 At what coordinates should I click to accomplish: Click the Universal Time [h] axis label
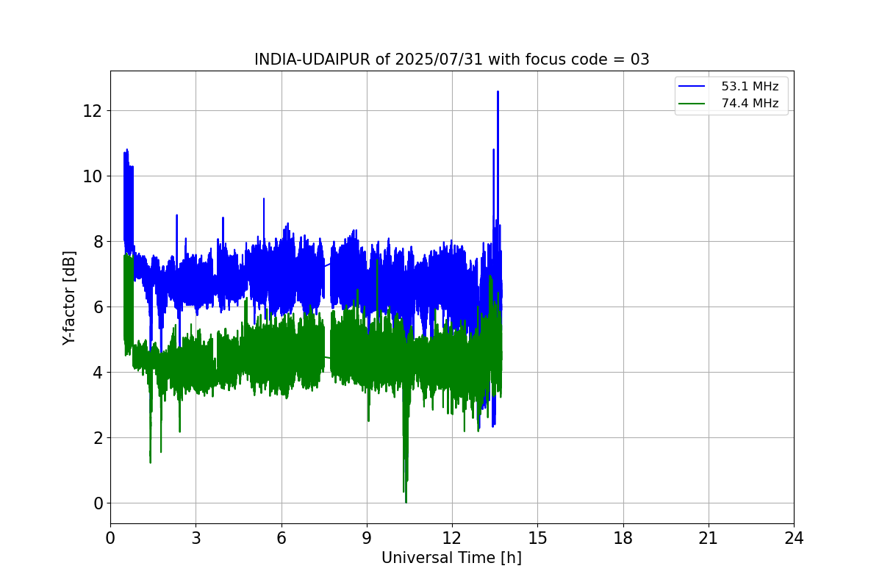tap(451, 558)
